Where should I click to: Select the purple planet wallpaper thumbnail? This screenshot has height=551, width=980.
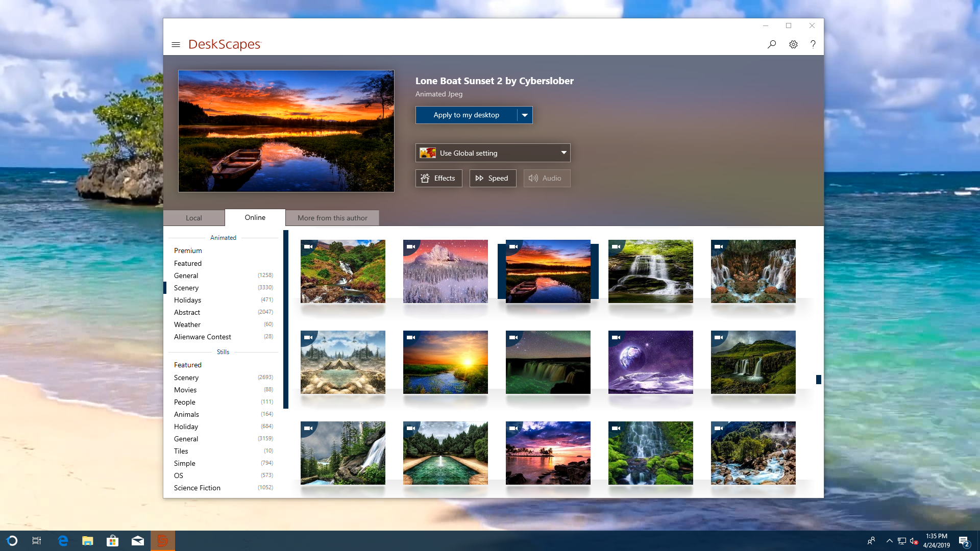click(650, 362)
